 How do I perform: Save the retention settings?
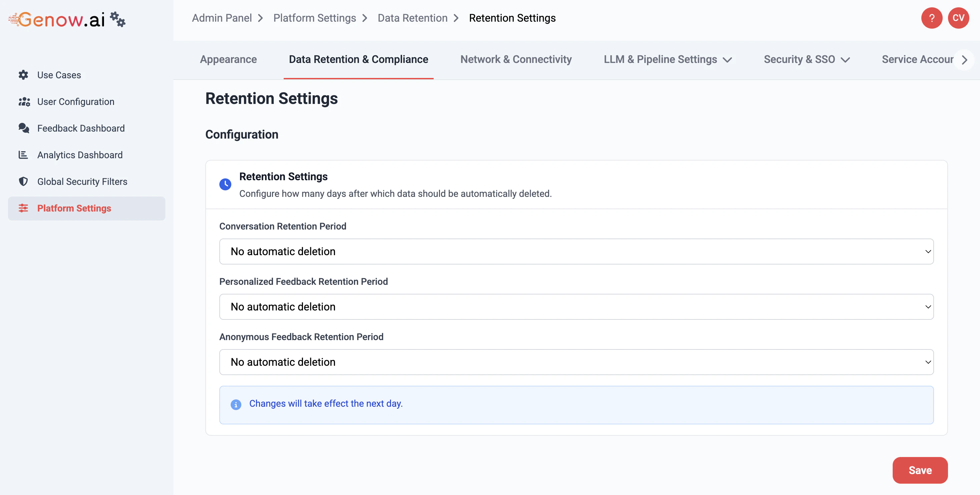point(920,470)
